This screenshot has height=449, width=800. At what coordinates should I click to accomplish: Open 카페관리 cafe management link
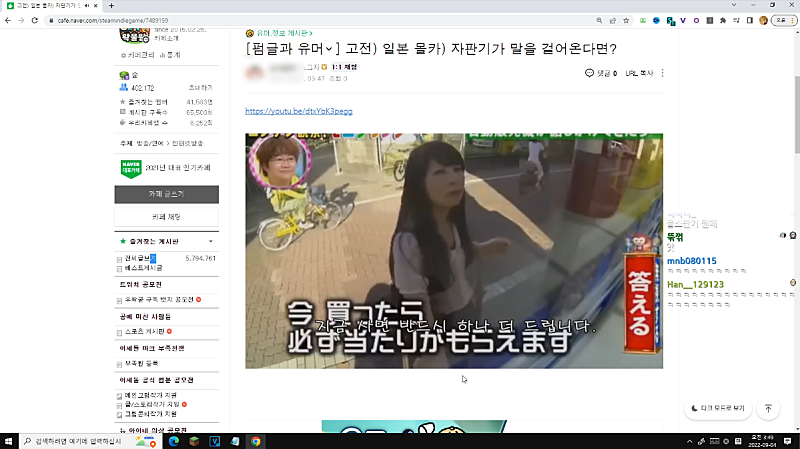(x=138, y=55)
